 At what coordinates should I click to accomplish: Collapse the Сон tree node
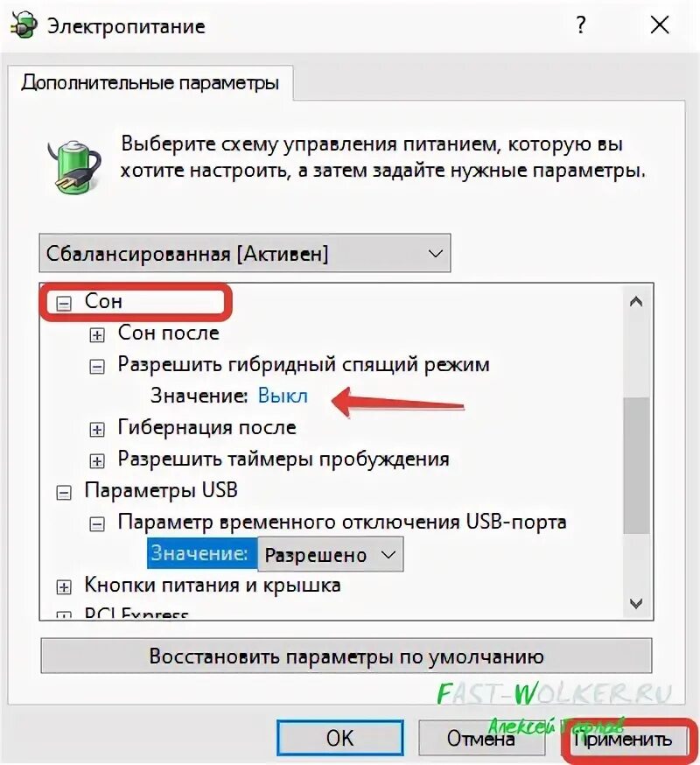(63, 304)
